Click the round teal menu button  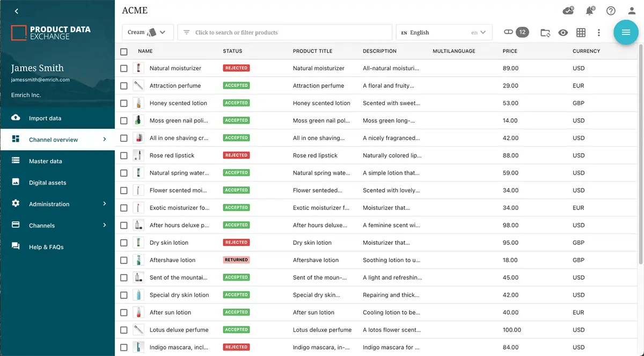click(x=626, y=32)
